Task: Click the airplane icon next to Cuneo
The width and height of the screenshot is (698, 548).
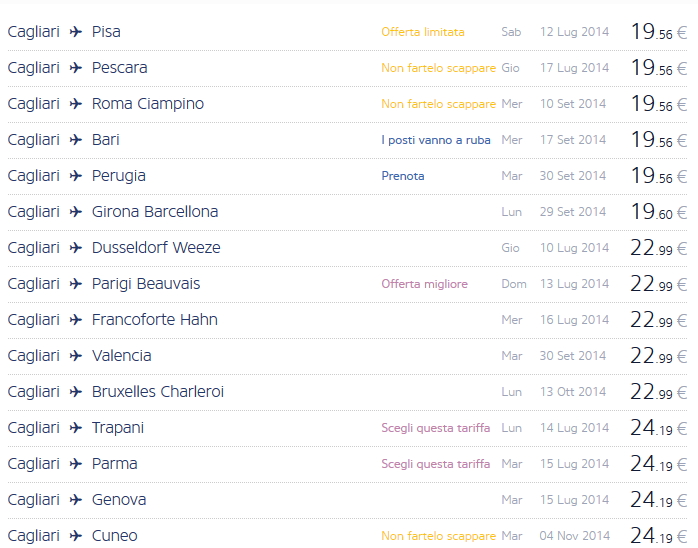Action: point(76,536)
